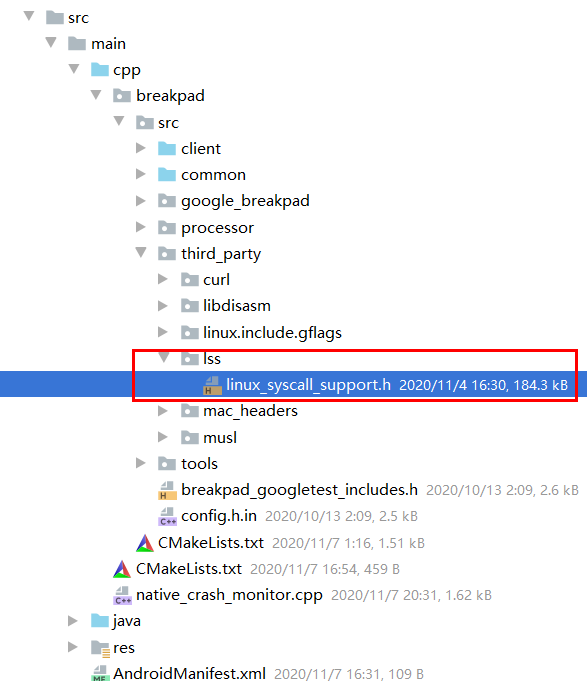Expand the libdisasm folder arrow
This screenshot has width=587, height=681.
(x=163, y=305)
